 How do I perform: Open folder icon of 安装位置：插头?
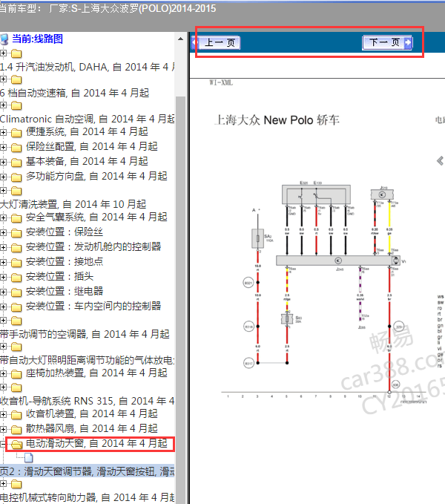click(x=16, y=277)
